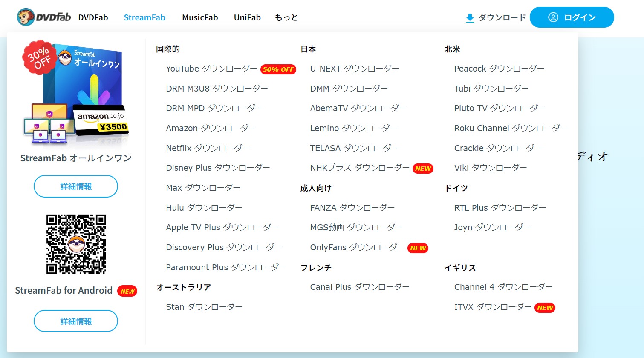The width and height of the screenshot is (644, 358).
Task: Click the user profile icon in login button
Action: [553, 17]
